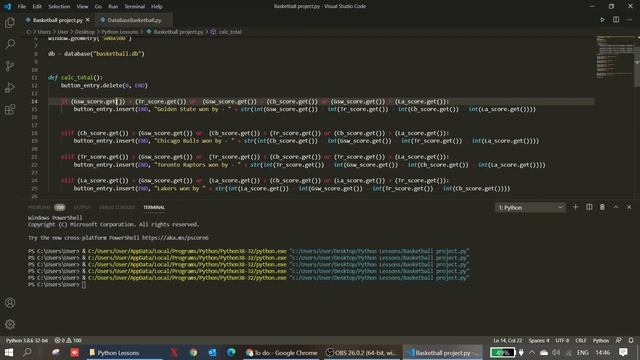The image size is (640, 360).
Task: Maximize the panel with chevron up
Action: 616,207
